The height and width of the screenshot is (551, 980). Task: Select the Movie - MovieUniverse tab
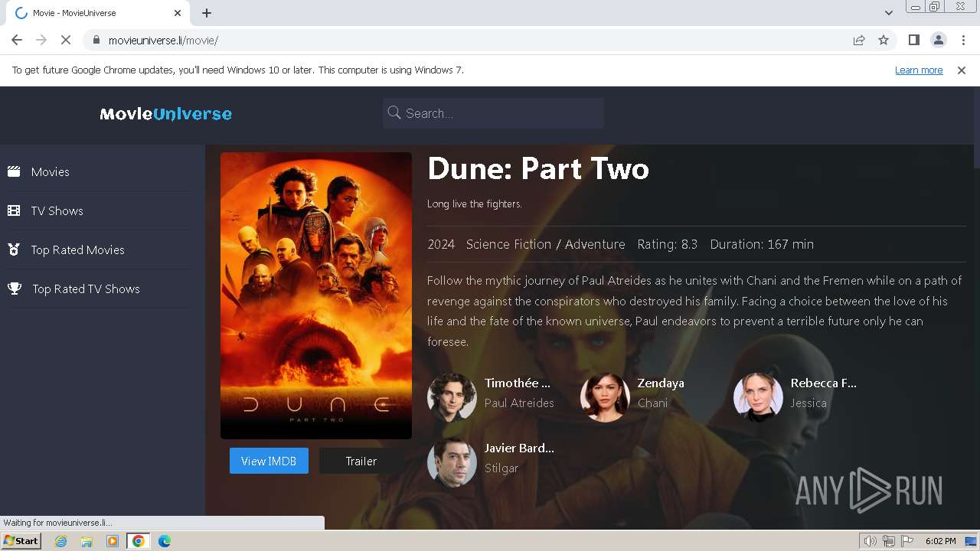(x=96, y=13)
